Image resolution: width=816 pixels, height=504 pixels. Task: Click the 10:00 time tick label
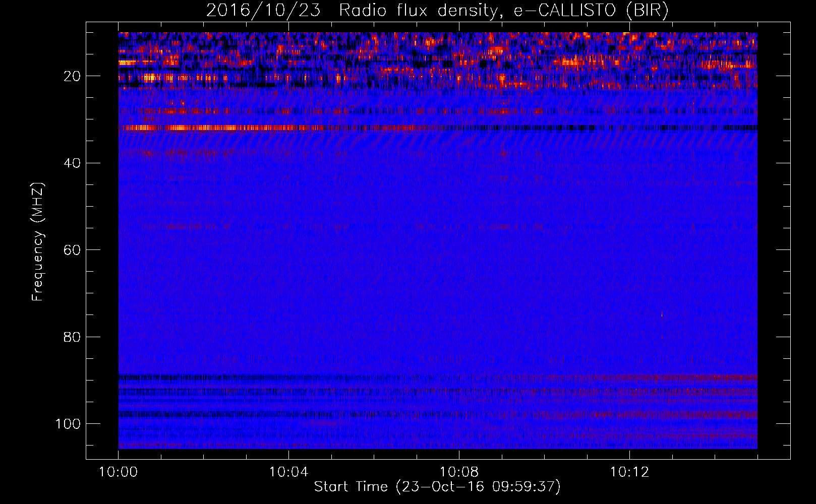tap(118, 472)
